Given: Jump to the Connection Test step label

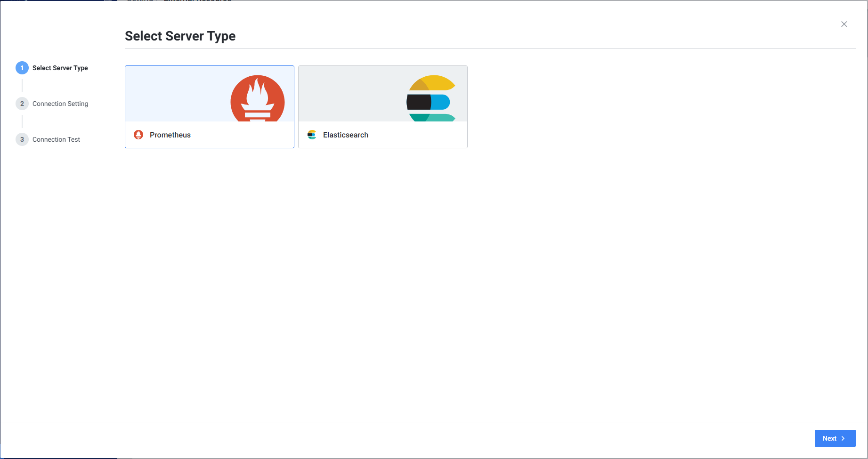Looking at the screenshot, I should [56, 139].
